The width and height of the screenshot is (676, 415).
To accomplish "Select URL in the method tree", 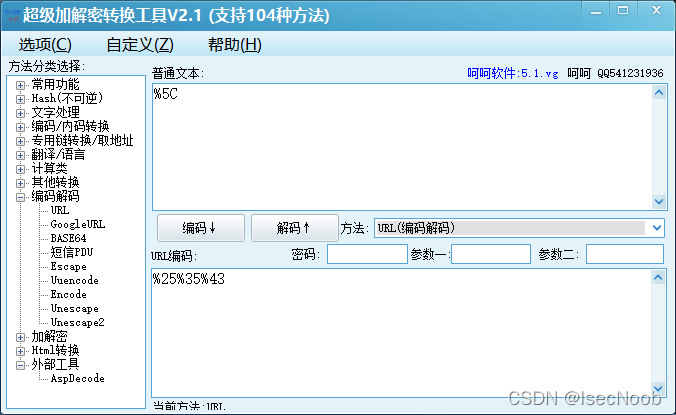I will click(59, 210).
